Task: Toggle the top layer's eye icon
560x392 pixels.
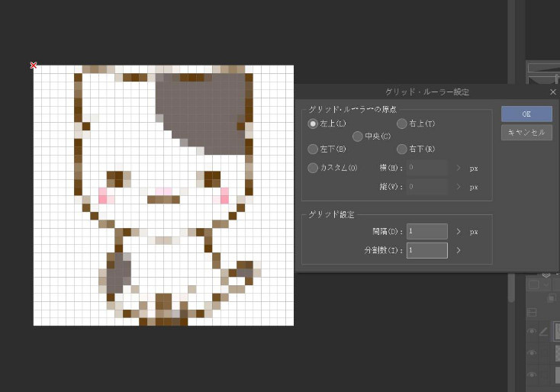Action: (x=531, y=331)
